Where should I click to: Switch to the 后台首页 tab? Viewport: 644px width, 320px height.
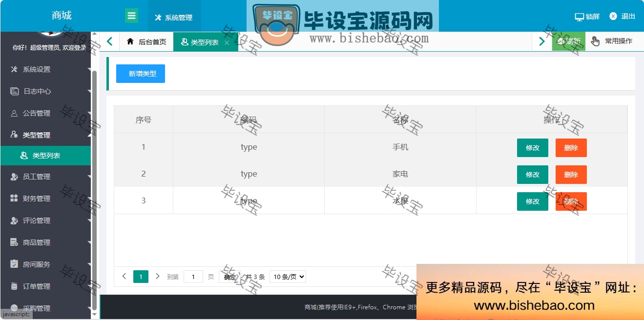point(146,42)
